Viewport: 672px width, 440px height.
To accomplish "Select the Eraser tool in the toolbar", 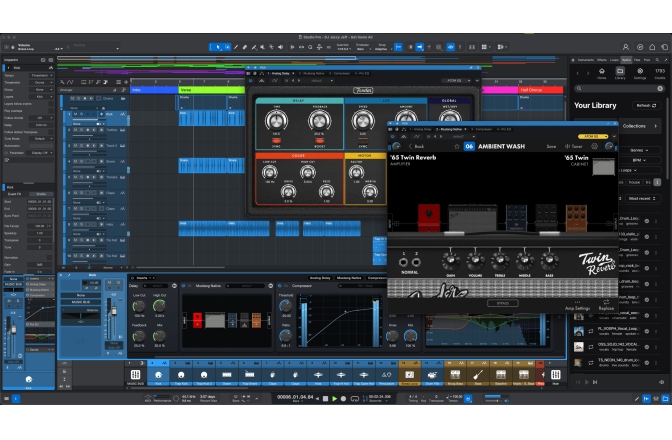I will [x=245, y=47].
